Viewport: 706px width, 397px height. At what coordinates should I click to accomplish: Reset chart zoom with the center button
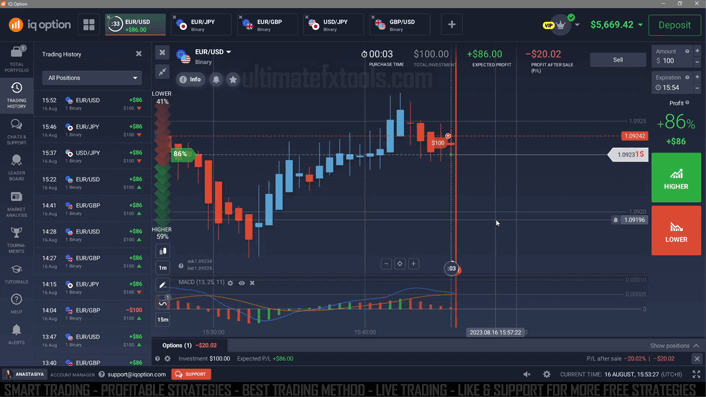(x=400, y=264)
